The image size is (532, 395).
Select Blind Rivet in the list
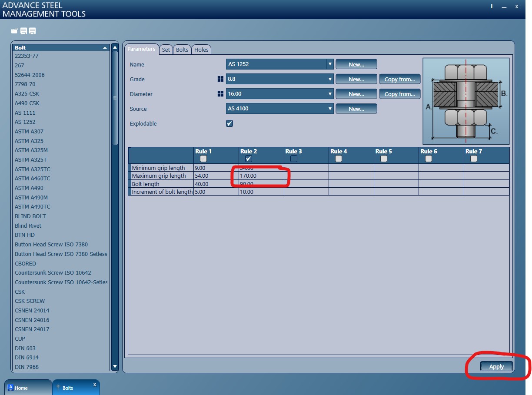(x=28, y=226)
